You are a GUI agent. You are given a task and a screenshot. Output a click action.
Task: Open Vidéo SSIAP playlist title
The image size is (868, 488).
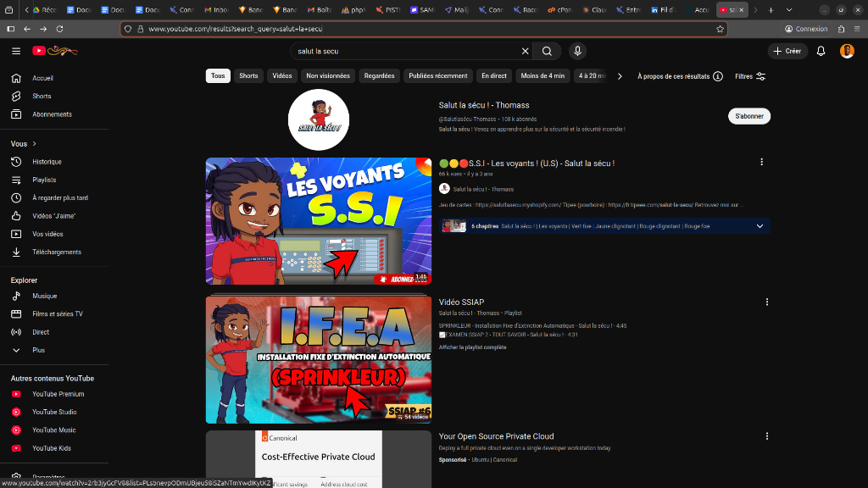point(461,302)
